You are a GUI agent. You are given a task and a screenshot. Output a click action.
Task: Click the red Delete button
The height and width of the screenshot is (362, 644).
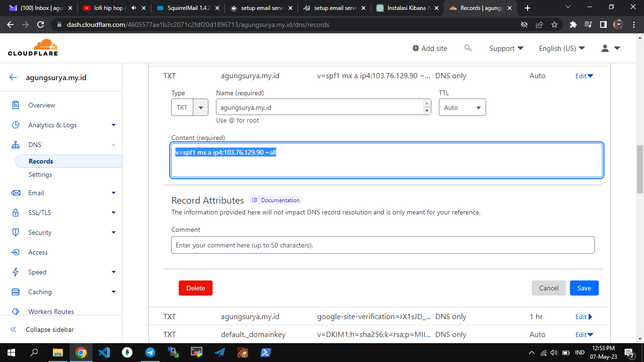(x=195, y=288)
